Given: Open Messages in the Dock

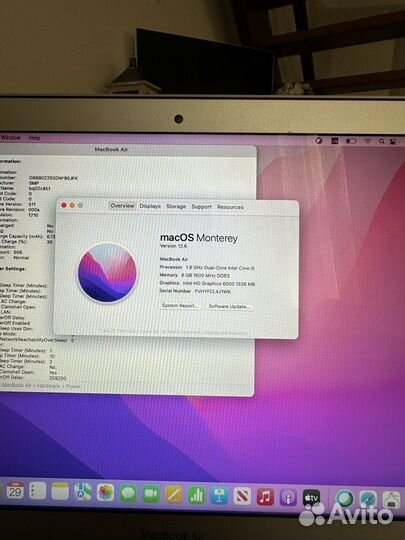Looking at the screenshot, I should point(128,493).
